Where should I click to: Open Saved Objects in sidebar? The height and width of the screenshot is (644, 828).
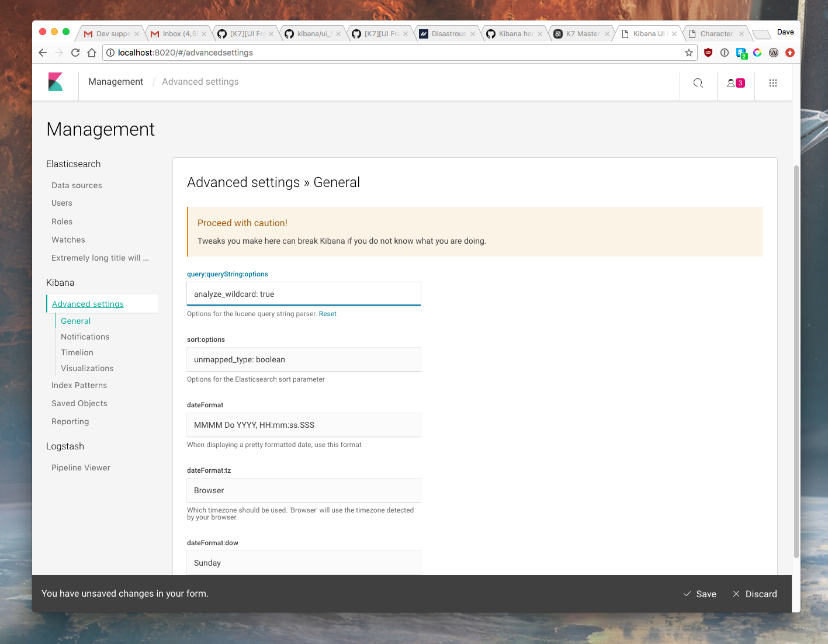point(79,403)
